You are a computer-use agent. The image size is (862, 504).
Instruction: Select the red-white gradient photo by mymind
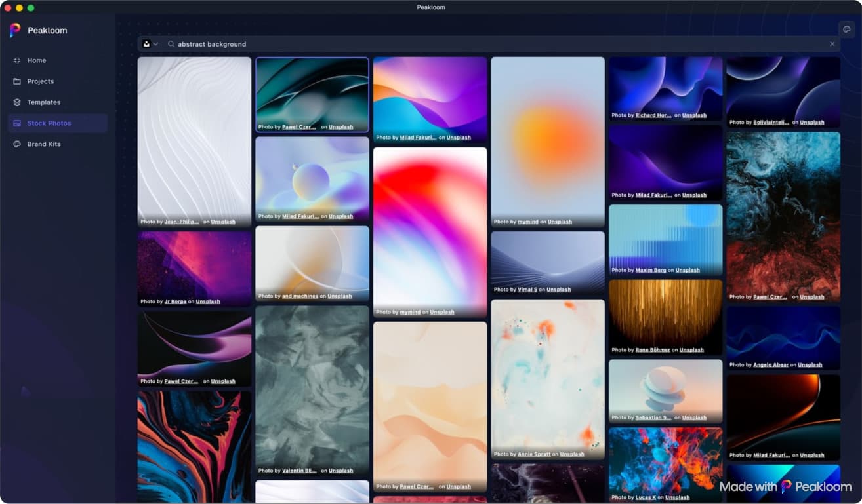coord(430,233)
